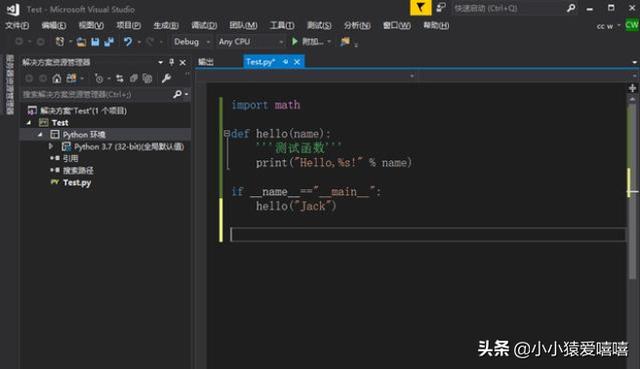Click the Navigate Backward toolbar icon
Image resolution: width=640 pixels, height=369 pixels.
tap(19, 42)
